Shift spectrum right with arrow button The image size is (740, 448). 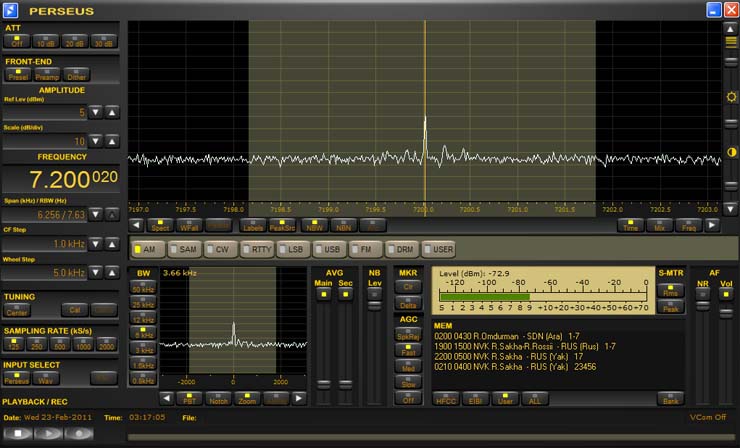(712, 226)
